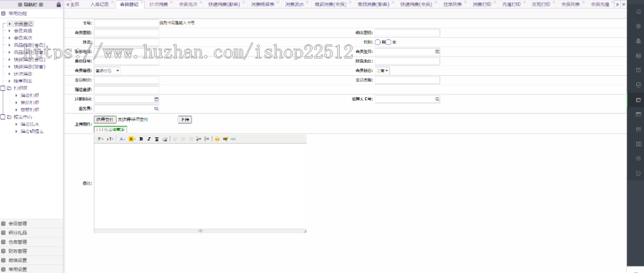This screenshot has height=273, width=644.
Task: Open the 会员等级 dropdown
Action: (107, 71)
